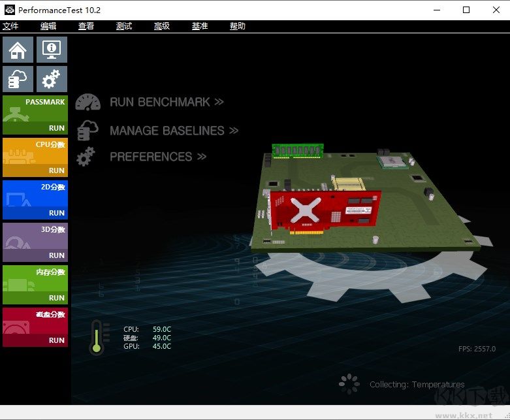Select the CPU socket on the 3D motherboard
Viewport: 510px width, 420px height.
392,161
